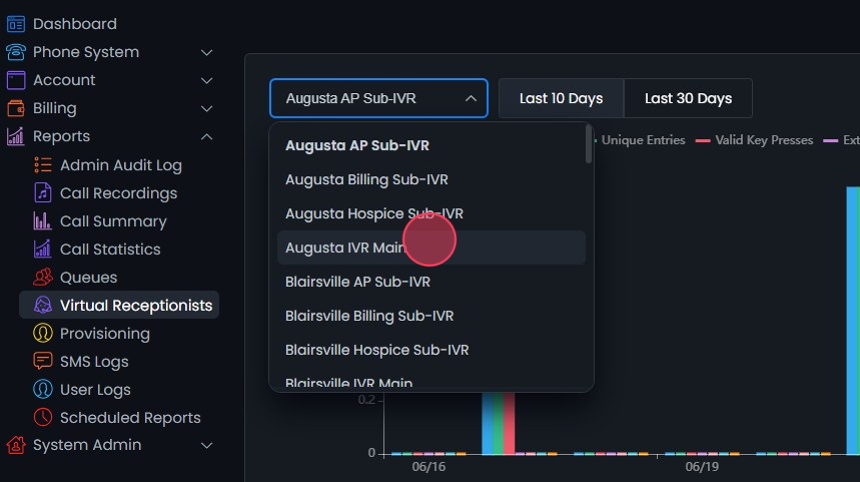This screenshot has width=860, height=482.
Task: Collapse the Reports section chevron
Action: tap(207, 136)
